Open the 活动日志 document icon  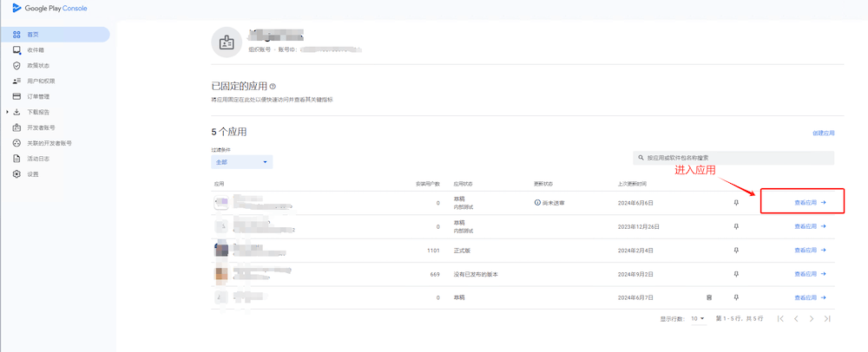[x=16, y=159]
